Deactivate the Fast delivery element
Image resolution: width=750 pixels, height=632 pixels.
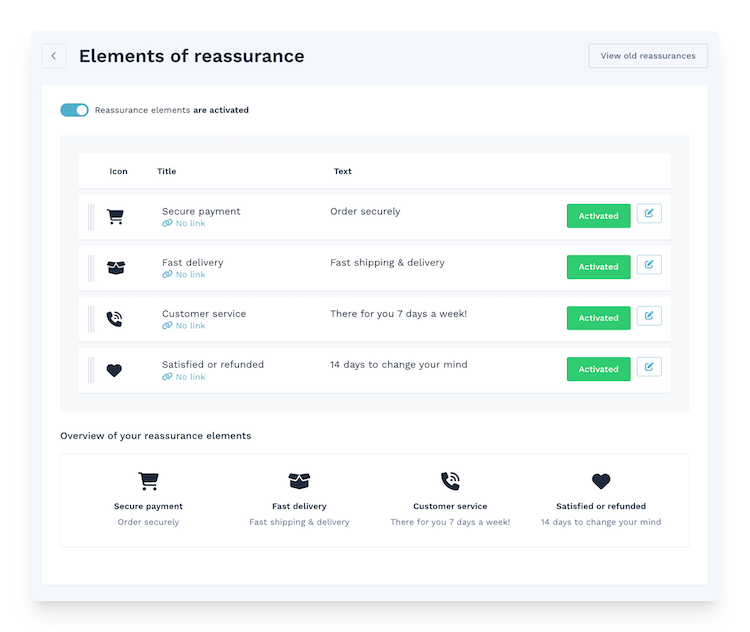598,267
